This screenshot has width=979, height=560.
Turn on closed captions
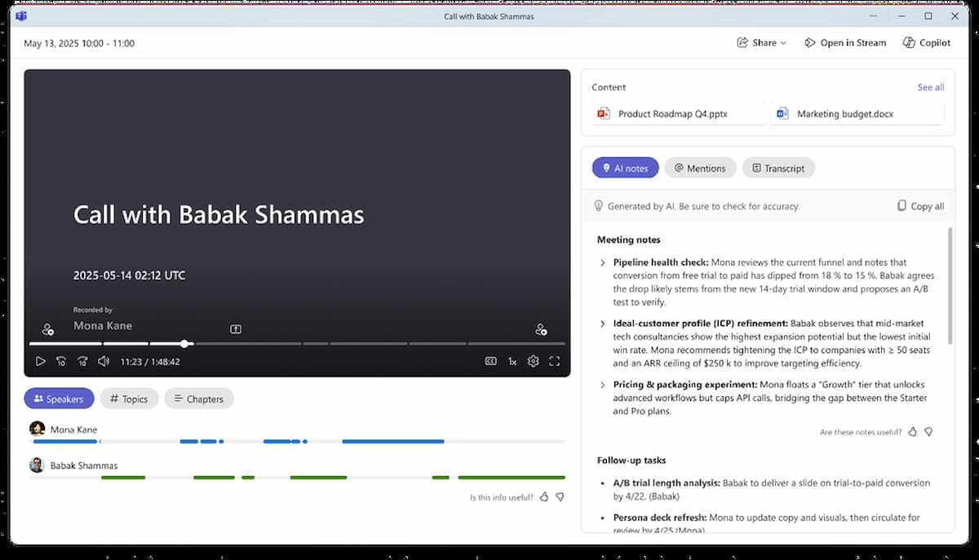point(490,360)
